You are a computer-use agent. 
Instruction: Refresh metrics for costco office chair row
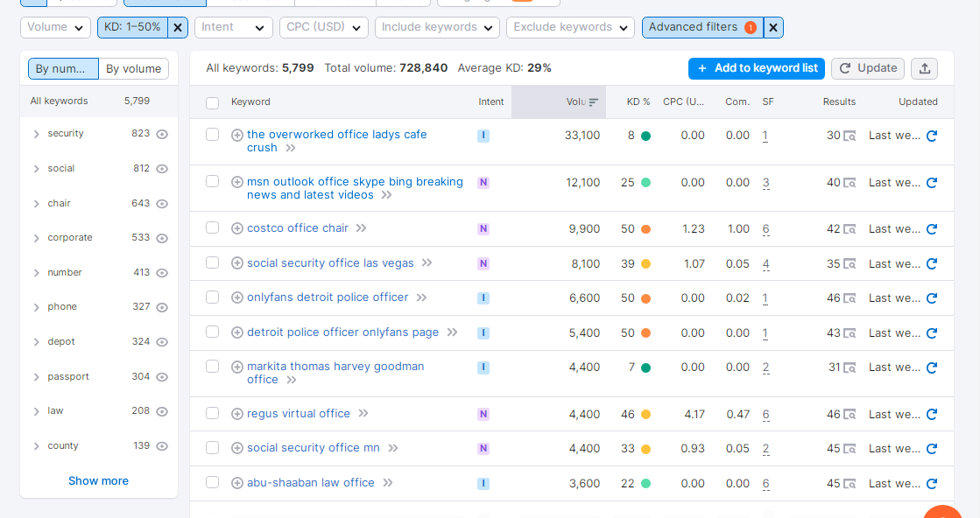[x=931, y=229]
